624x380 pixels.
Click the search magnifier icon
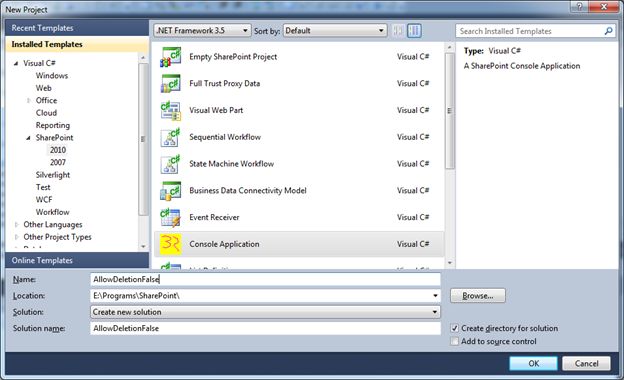pos(608,31)
